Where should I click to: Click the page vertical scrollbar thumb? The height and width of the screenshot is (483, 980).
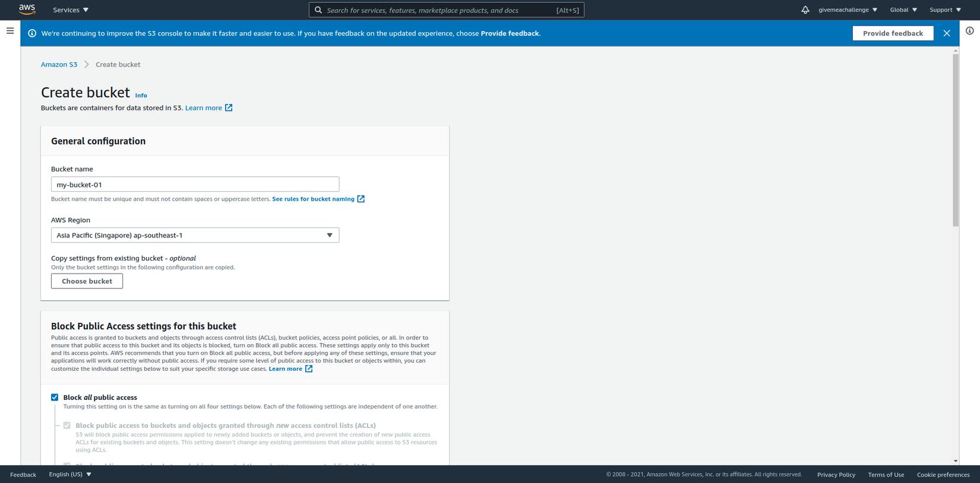click(x=956, y=140)
